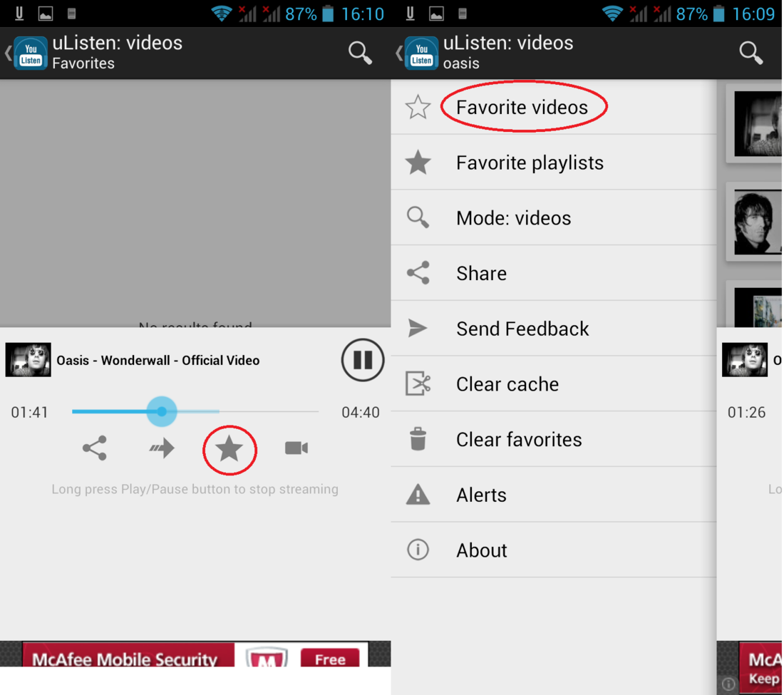Select Send Feedback menu entry
784x695 pixels.
point(554,329)
